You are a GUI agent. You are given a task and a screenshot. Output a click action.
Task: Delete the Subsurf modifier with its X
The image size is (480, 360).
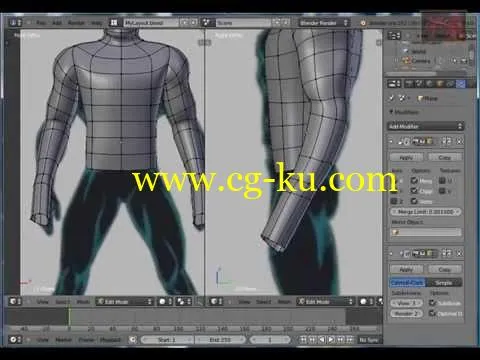(x=460, y=254)
